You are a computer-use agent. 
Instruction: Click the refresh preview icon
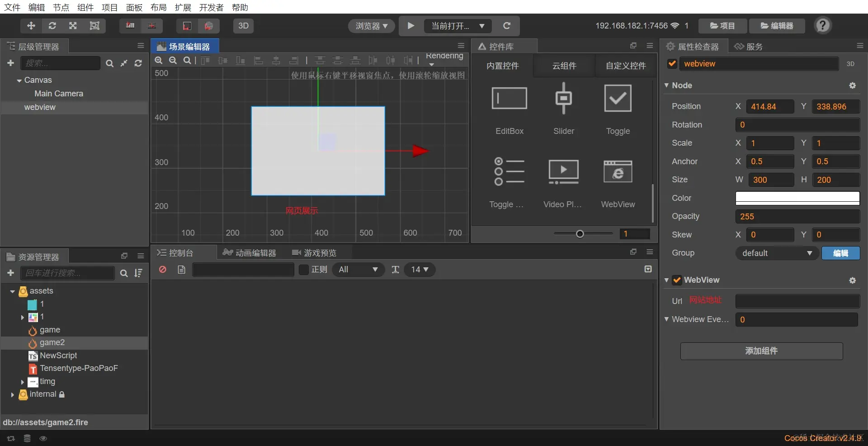pos(507,26)
